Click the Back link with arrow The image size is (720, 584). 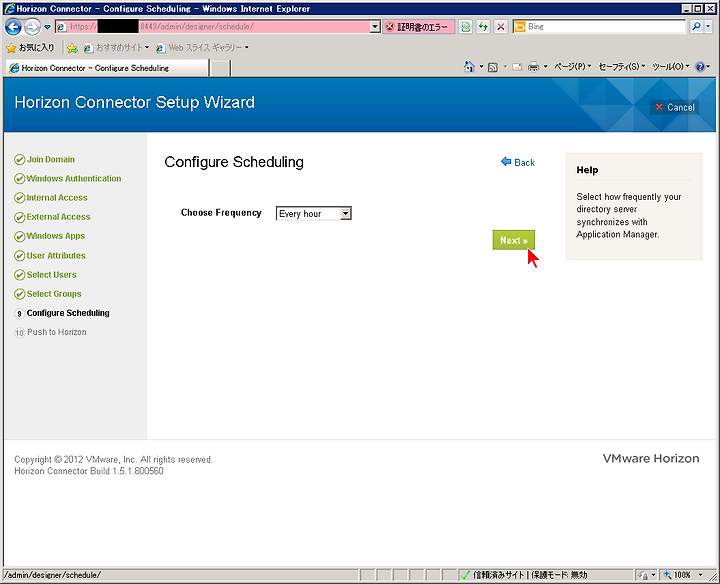[x=518, y=162]
